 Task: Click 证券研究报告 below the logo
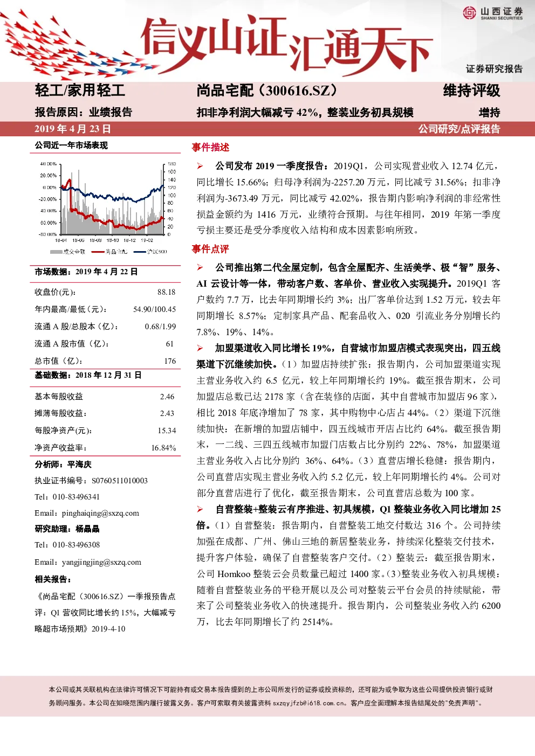coord(495,69)
